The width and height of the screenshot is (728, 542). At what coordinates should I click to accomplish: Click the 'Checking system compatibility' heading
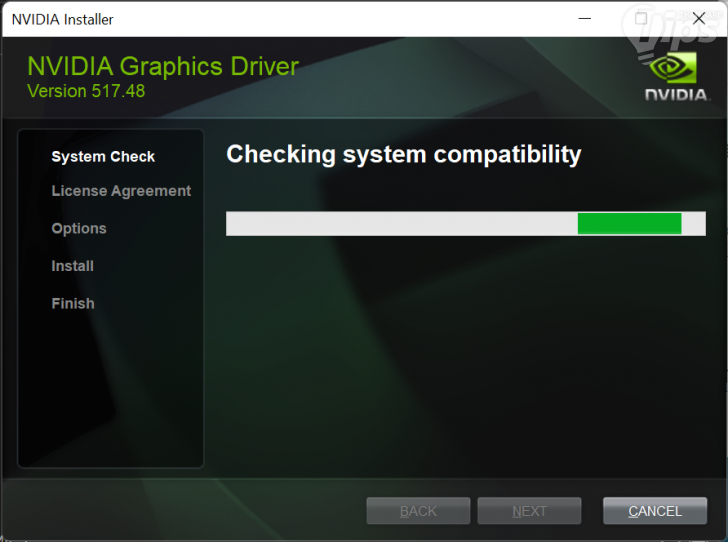[x=403, y=154]
